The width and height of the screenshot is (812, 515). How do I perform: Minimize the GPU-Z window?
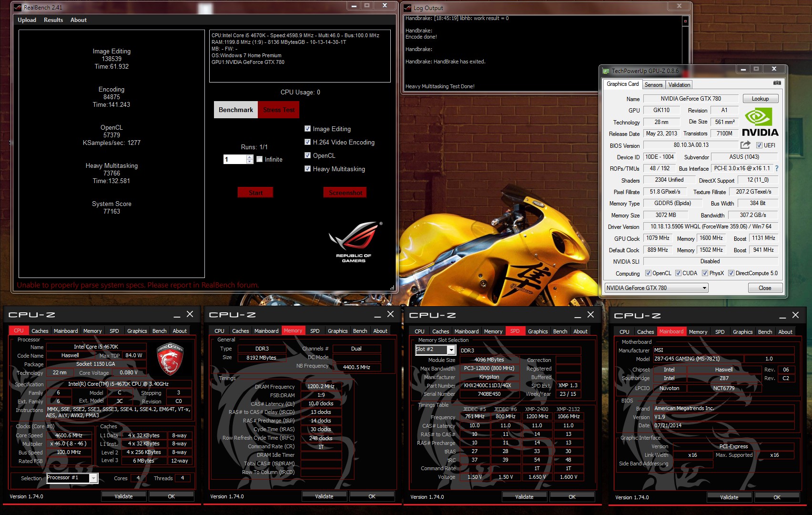click(x=743, y=69)
